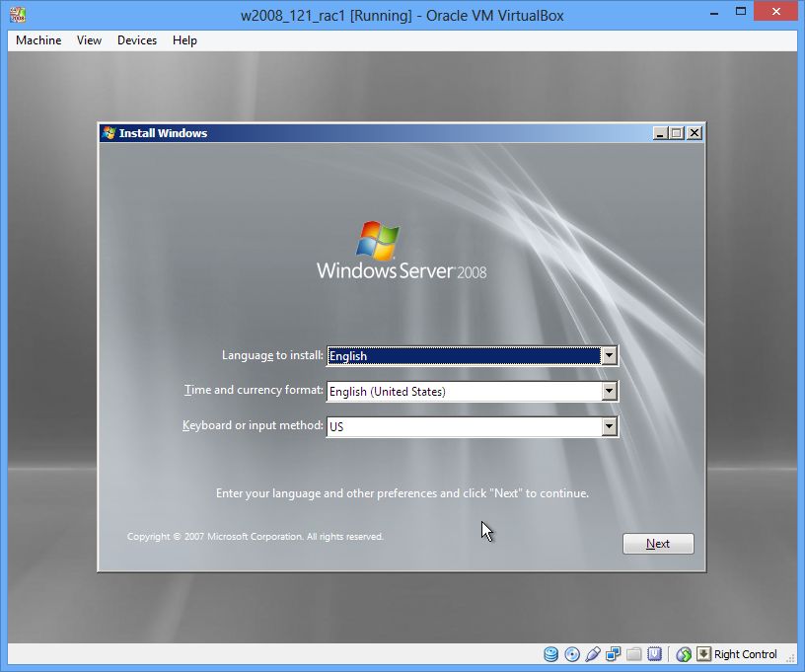The width and height of the screenshot is (805, 672).
Task: Click the Install Windows title bar text
Action: [163, 133]
